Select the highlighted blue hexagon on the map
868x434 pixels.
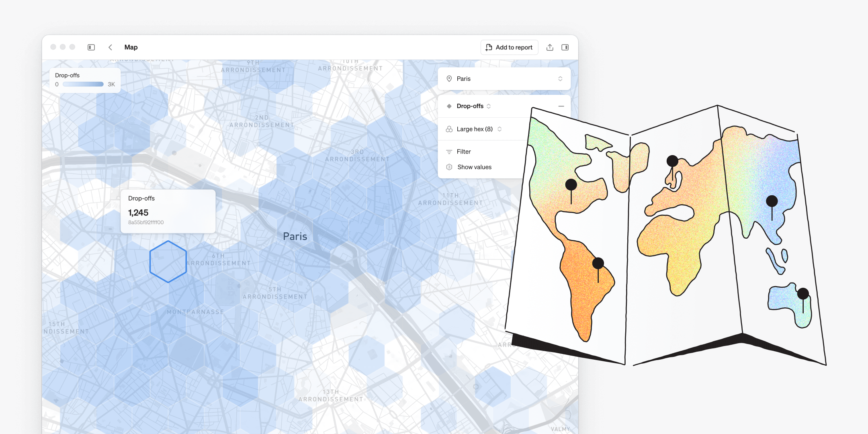[168, 262]
